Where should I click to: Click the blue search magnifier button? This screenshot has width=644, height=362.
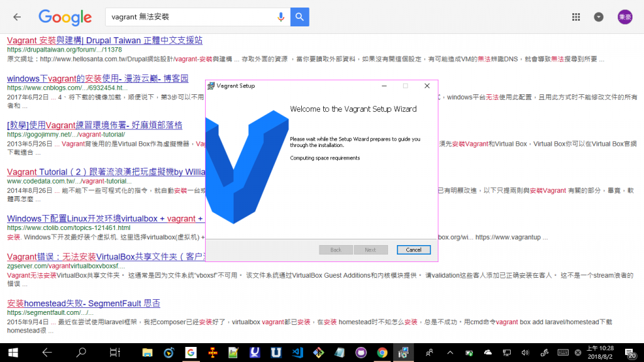point(300,17)
